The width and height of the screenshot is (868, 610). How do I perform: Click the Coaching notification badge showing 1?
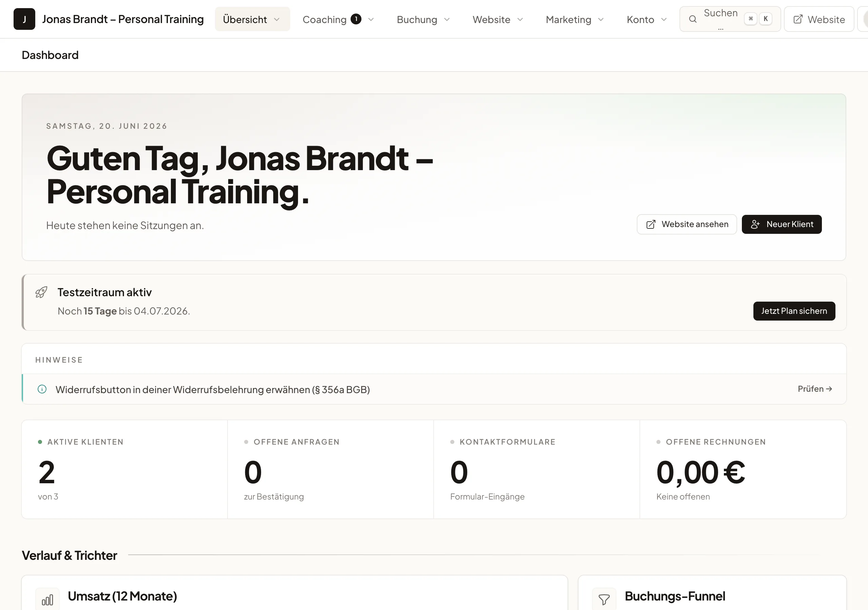pyautogui.click(x=356, y=19)
